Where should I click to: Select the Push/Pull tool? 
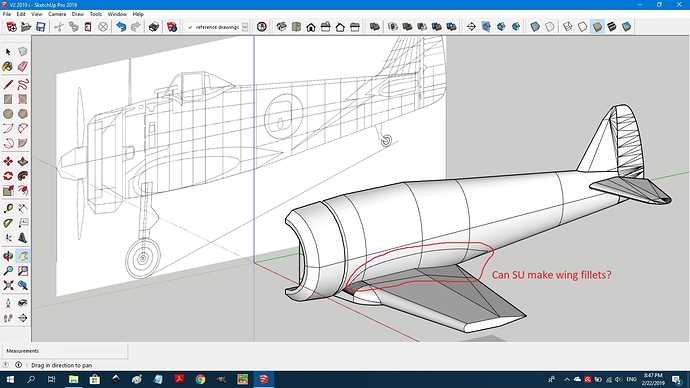click(x=22, y=161)
